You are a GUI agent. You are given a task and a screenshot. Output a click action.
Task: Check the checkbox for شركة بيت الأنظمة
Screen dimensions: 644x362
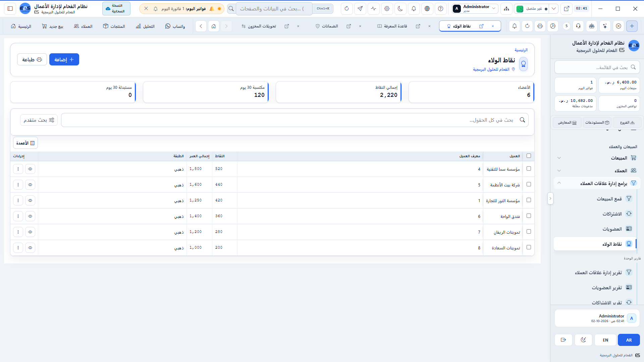click(x=529, y=184)
